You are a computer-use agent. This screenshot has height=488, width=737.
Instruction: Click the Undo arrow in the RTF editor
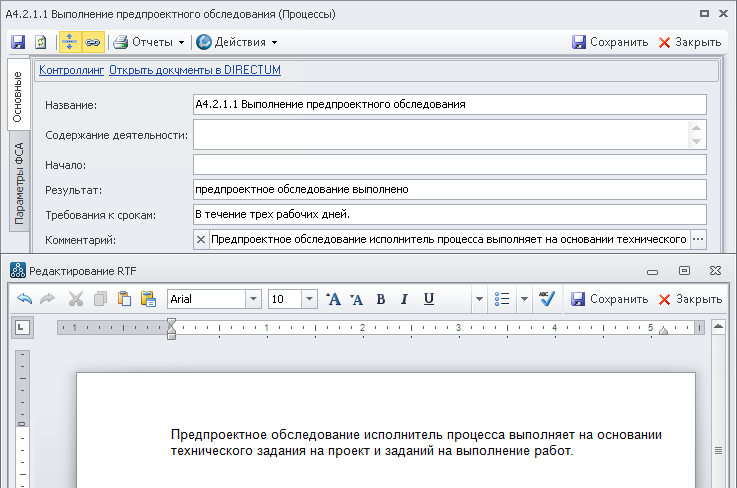click(24, 299)
